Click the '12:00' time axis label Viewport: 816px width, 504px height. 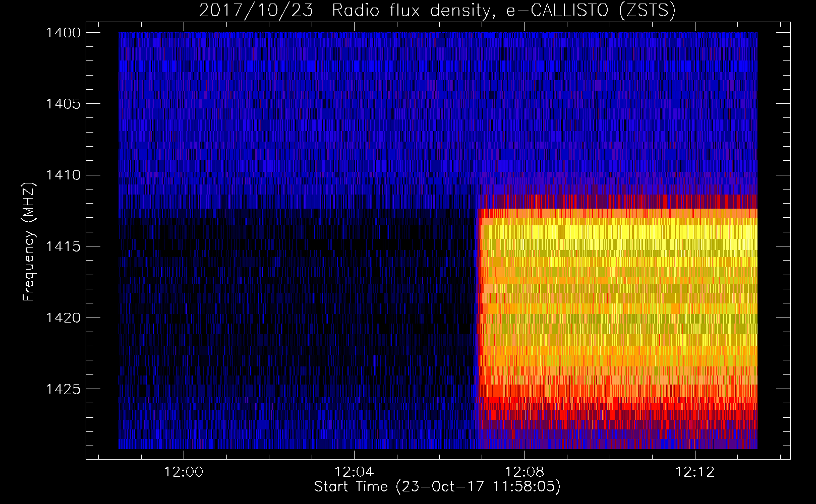click(184, 472)
